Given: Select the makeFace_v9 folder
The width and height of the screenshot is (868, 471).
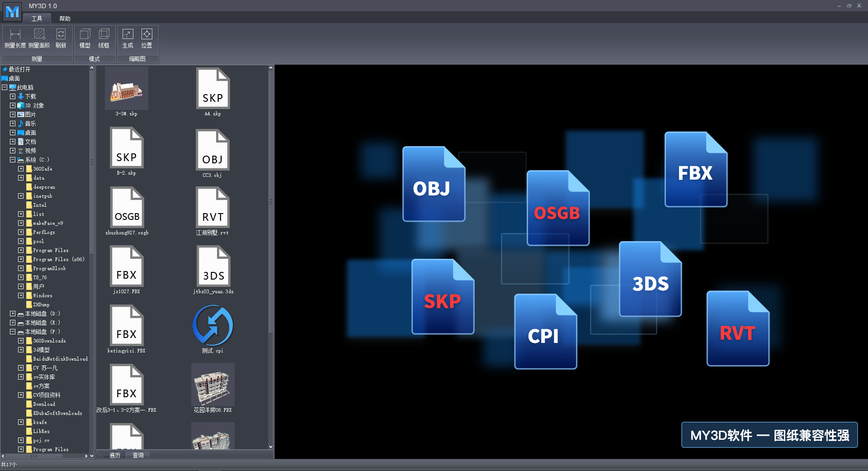Looking at the screenshot, I should click(x=44, y=223).
